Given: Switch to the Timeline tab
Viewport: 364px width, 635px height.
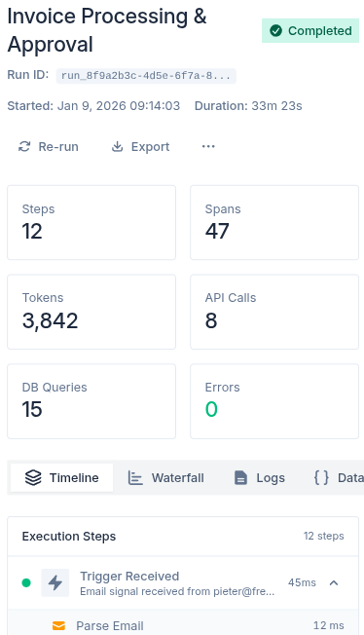Looking at the screenshot, I should pyautogui.click(x=61, y=478).
